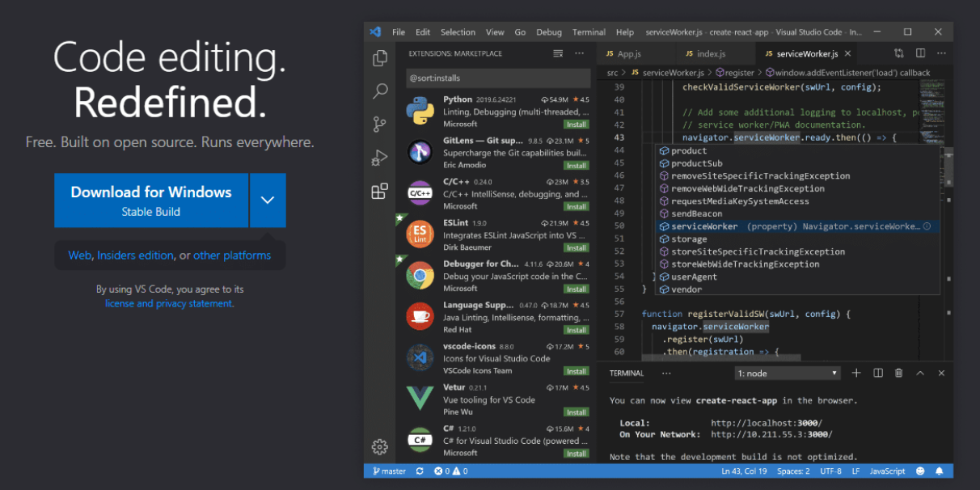Viewport: 980px width, 490px height.
Task: Close the serviceWorker.js tab
Action: [847, 53]
